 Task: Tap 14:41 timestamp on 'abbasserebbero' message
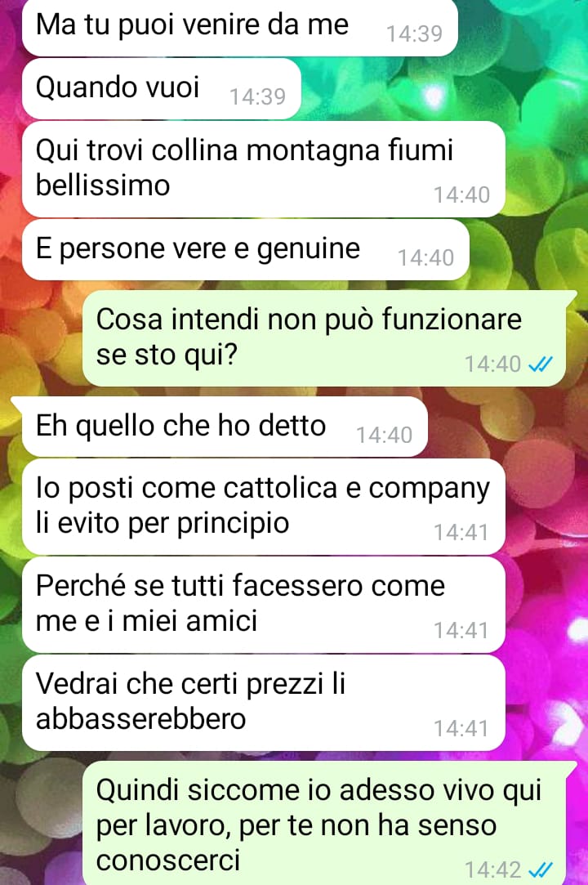(461, 729)
